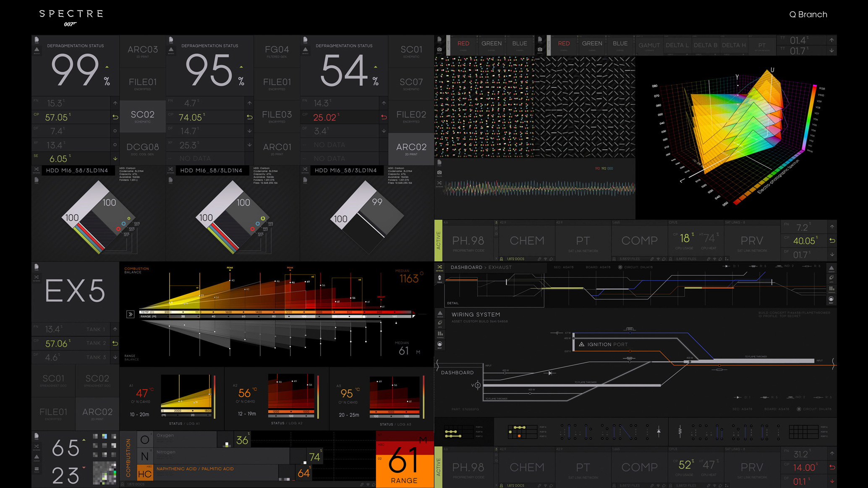Click the FILES document icon in the top-left panel

37,39
